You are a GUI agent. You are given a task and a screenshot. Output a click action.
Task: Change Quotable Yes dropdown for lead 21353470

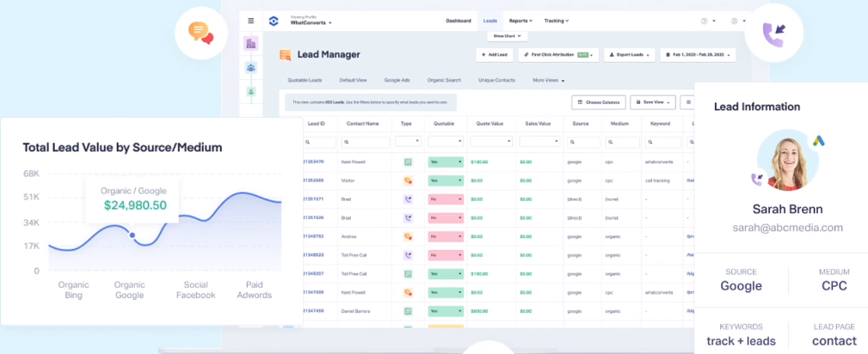click(446, 162)
